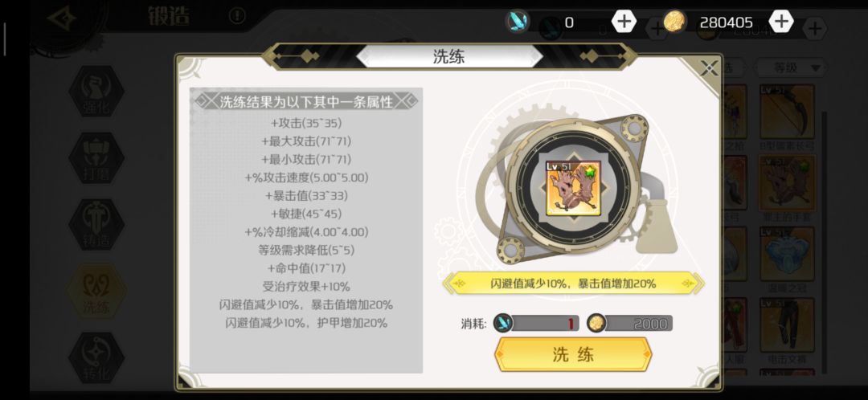Add more crystals with the plus icon

click(x=624, y=22)
